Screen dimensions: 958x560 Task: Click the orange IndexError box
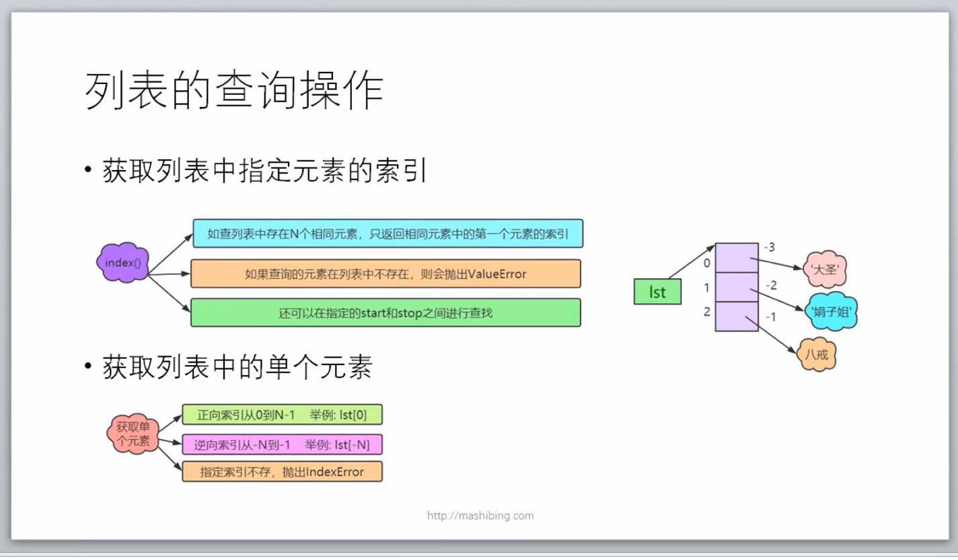click(x=283, y=471)
